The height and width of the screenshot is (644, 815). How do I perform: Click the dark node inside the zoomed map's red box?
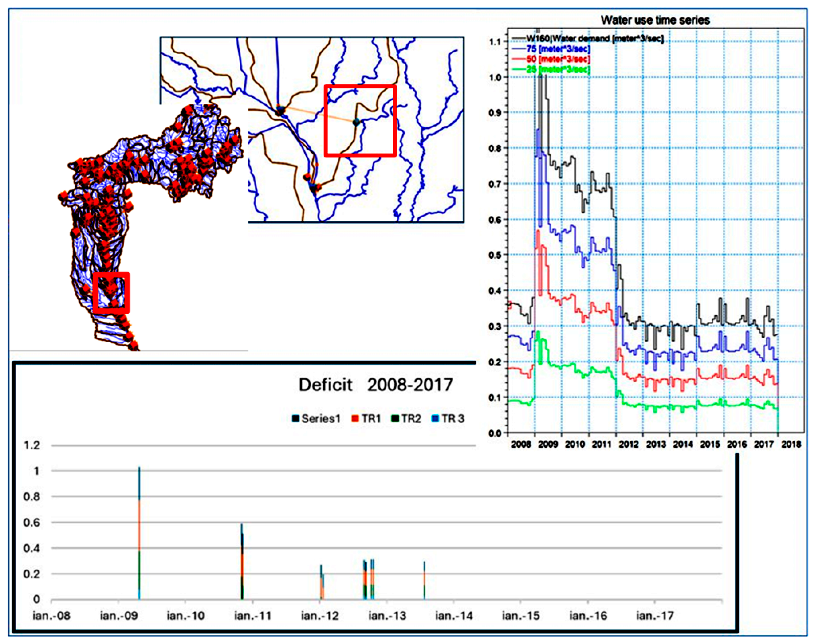356,122
